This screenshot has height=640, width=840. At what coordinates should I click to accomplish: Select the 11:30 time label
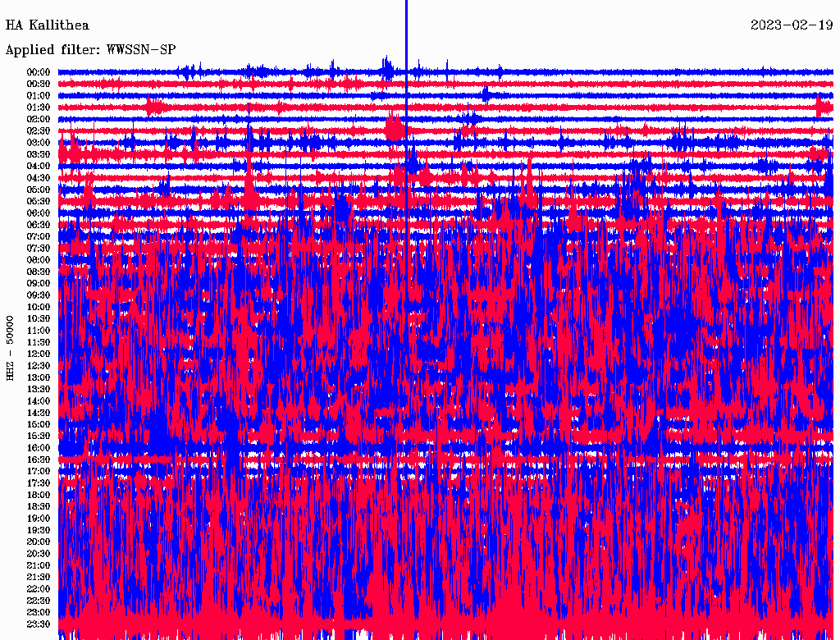pyautogui.click(x=39, y=342)
